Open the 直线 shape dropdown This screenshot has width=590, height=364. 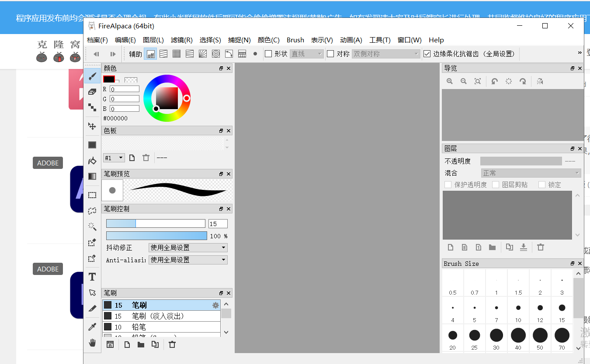point(307,54)
